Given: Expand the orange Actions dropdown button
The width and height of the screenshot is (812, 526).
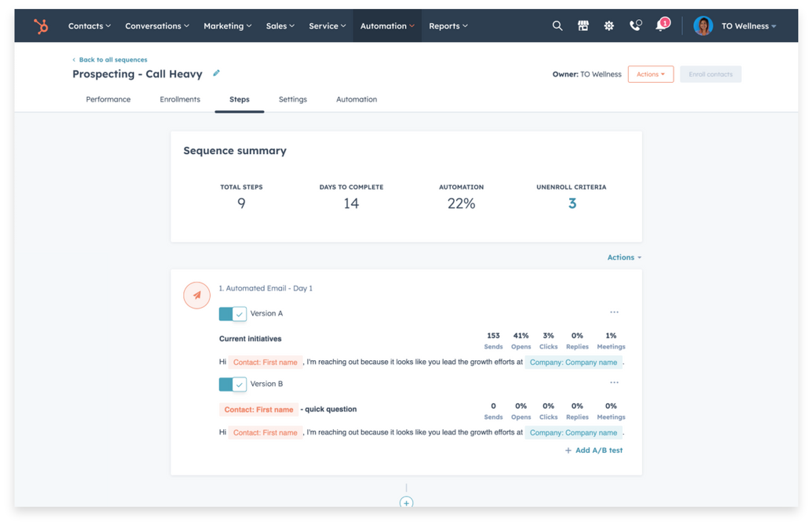Looking at the screenshot, I should pos(650,74).
